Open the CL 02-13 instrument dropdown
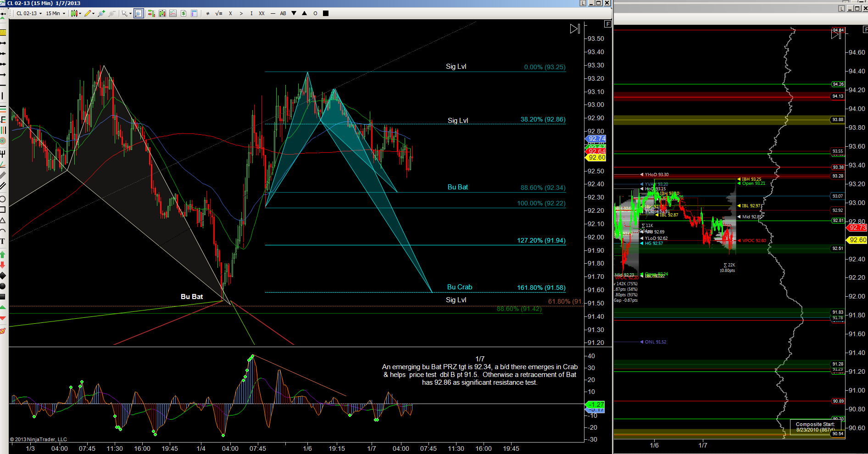Screen dimensions: 868x454 tap(29, 13)
